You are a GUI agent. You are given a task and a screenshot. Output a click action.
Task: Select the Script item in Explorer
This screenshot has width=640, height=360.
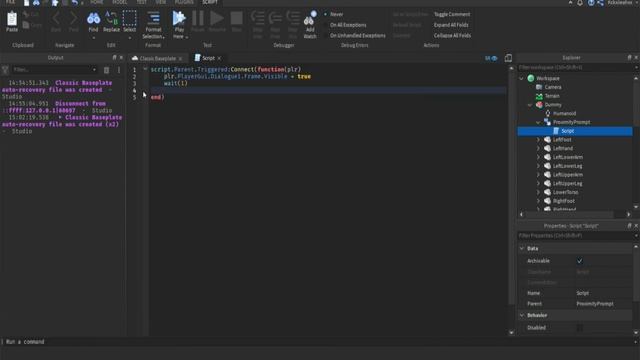pos(575,131)
